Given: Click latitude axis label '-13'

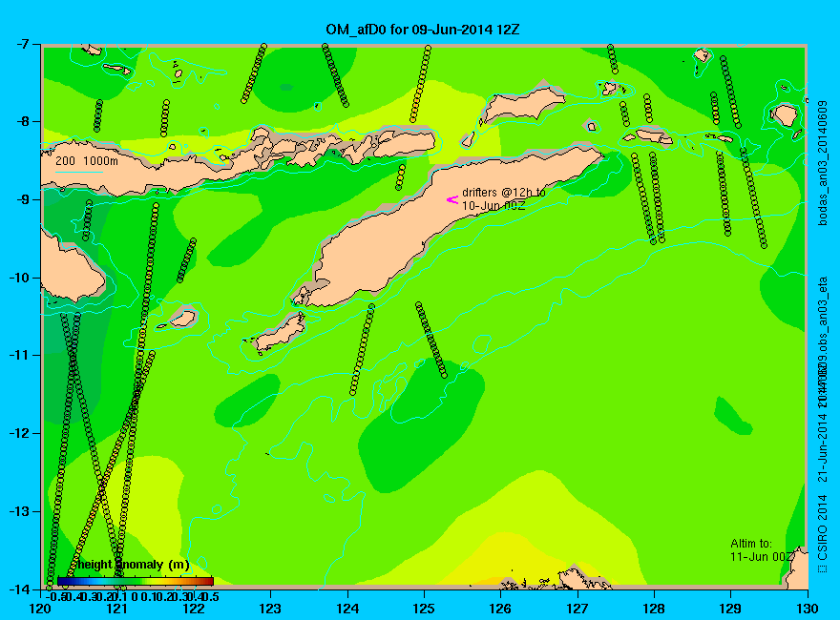Looking at the screenshot, I should [18, 511].
